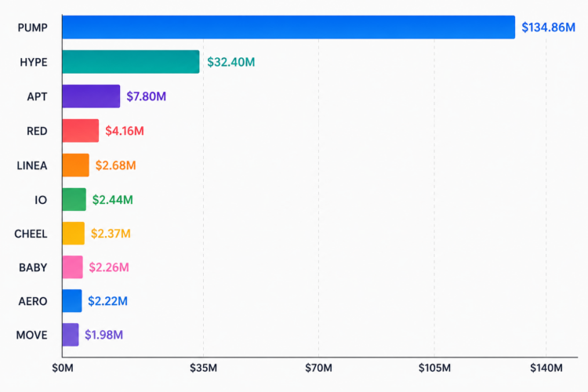The width and height of the screenshot is (588, 392).
Task: Select the blue AERO bar
Action: point(72,301)
